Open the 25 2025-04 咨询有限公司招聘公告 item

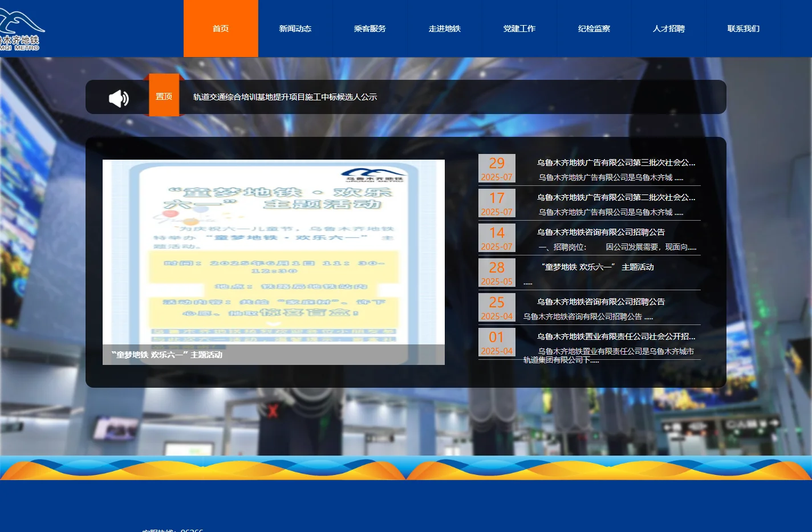pos(601,302)
